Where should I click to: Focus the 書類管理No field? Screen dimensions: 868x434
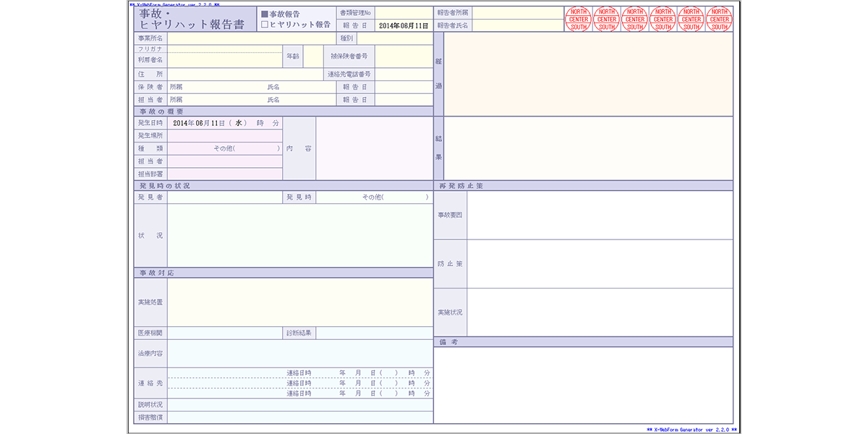coord(403,13)
